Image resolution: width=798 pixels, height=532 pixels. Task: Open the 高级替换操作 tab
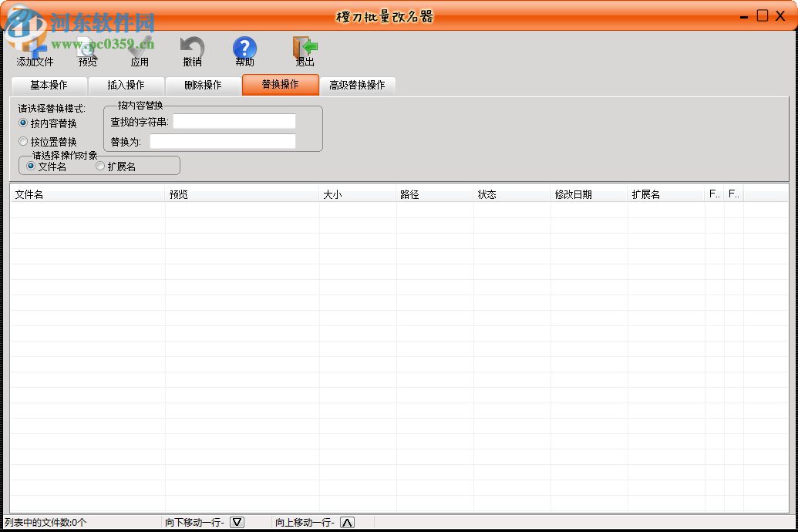point(359,86)
